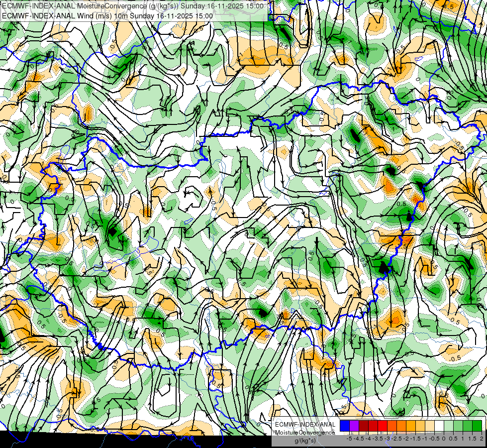Click the 2 tick label on legend

482,439
